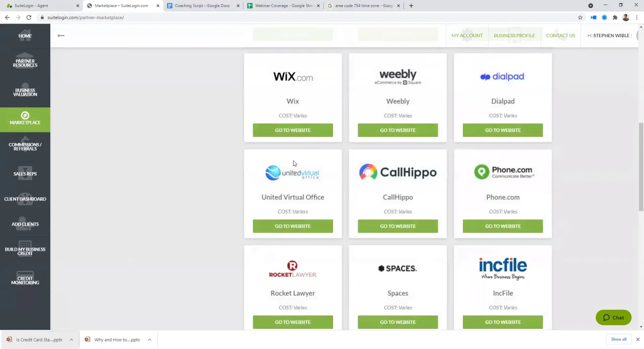Open Sales Reps in the sidebar

tap(25, 174)
